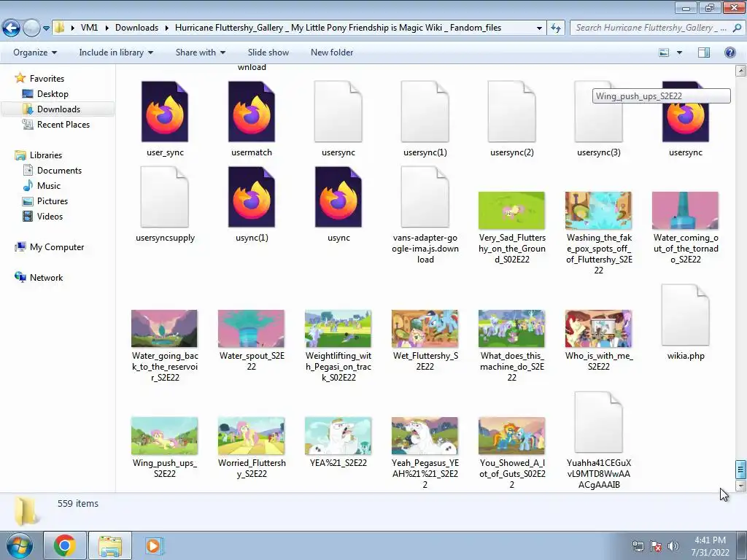The height and width of the screenshot is (560, 747).
Task: Select the Wet_Fluttershy_S2E22 thumbnail
Action: coord(425,329)
